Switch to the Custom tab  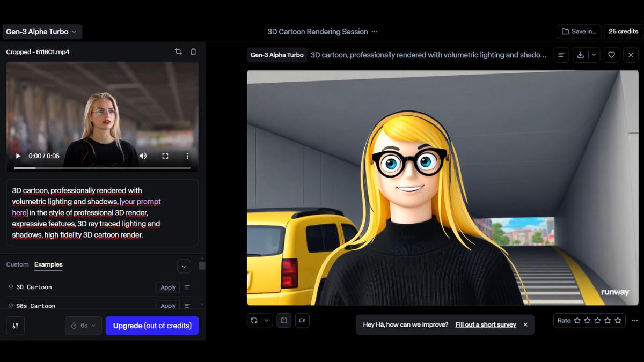point(17,264)
